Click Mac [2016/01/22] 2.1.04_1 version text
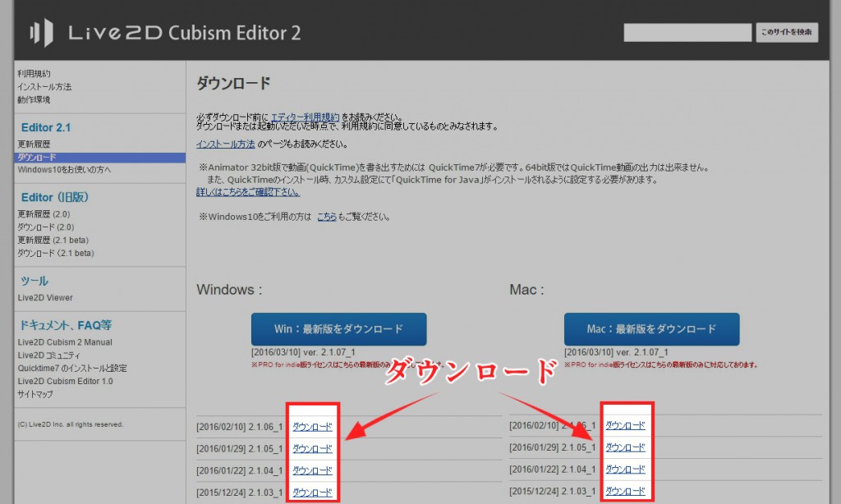 [553, 470]
